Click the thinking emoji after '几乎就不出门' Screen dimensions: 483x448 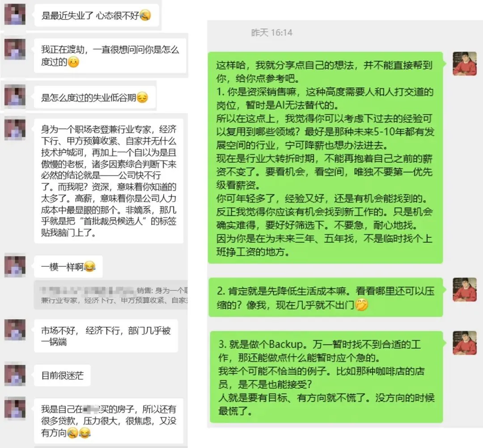(x=362, y=305)
